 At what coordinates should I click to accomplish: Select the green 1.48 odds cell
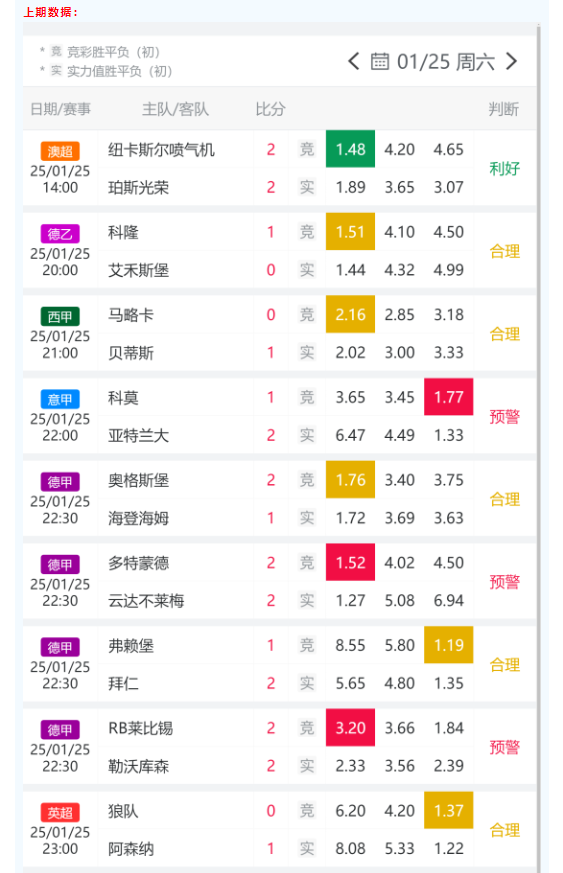click(x=350, y=149)
